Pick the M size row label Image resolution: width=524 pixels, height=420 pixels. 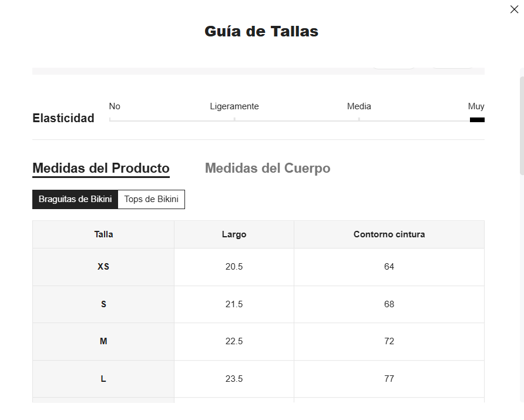click(103, 341)
